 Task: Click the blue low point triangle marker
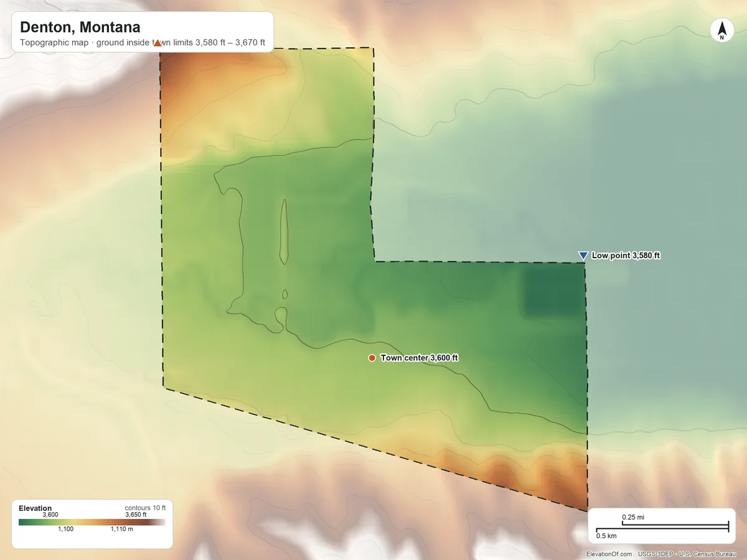coord(583,256)
